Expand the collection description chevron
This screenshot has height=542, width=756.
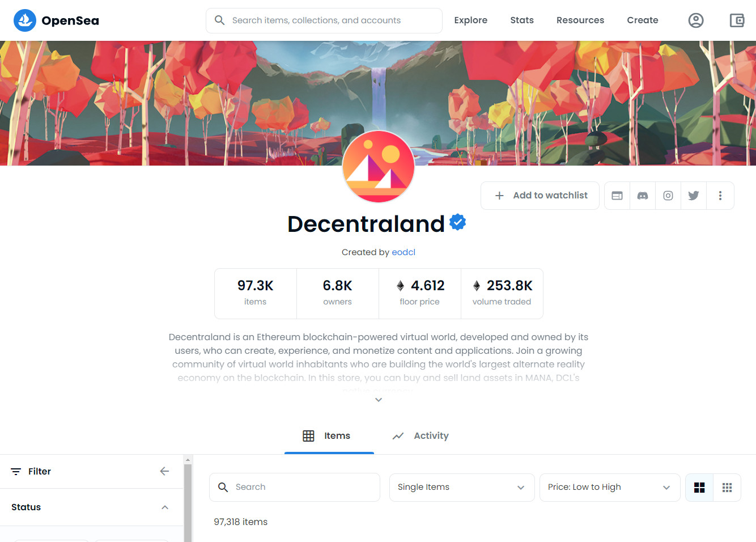click(x=379, y=400)
